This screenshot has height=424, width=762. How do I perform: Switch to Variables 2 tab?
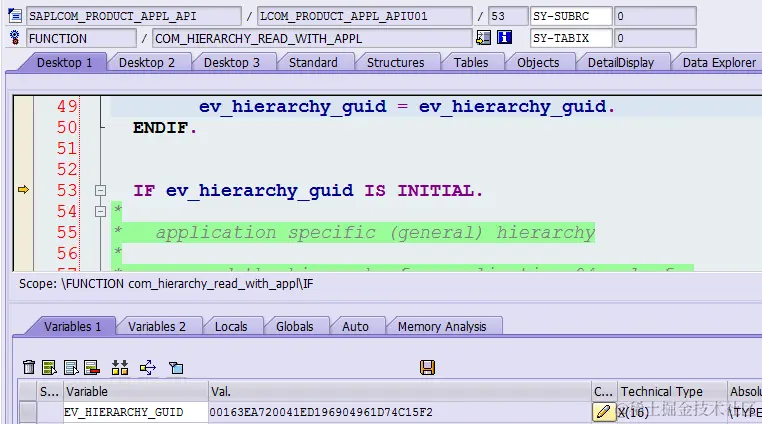click(157, 327)
